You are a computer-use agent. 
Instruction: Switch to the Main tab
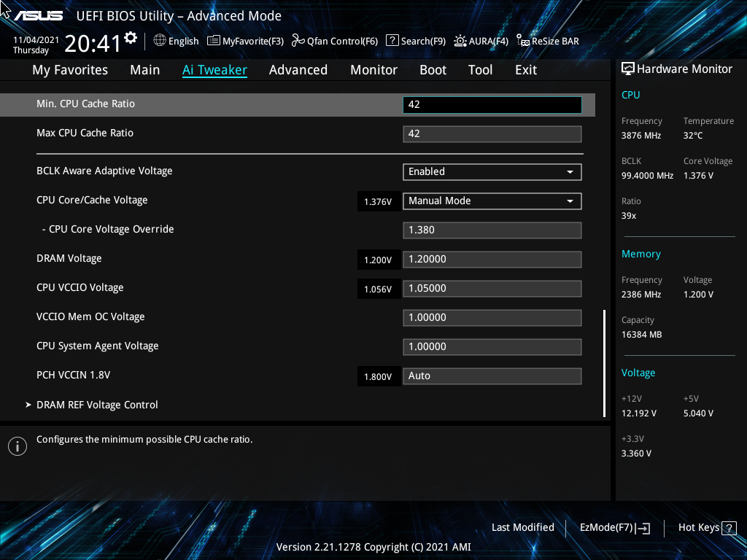click(x=145, y=70)
